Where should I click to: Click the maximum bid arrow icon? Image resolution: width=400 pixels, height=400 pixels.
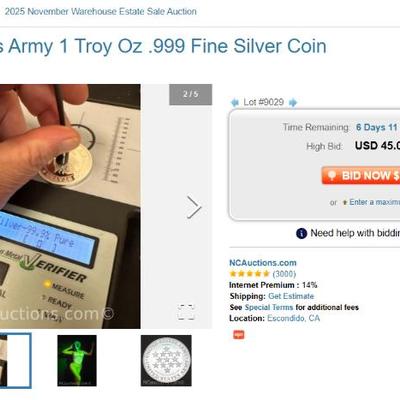pyautogui.click(x=345, y=202)
